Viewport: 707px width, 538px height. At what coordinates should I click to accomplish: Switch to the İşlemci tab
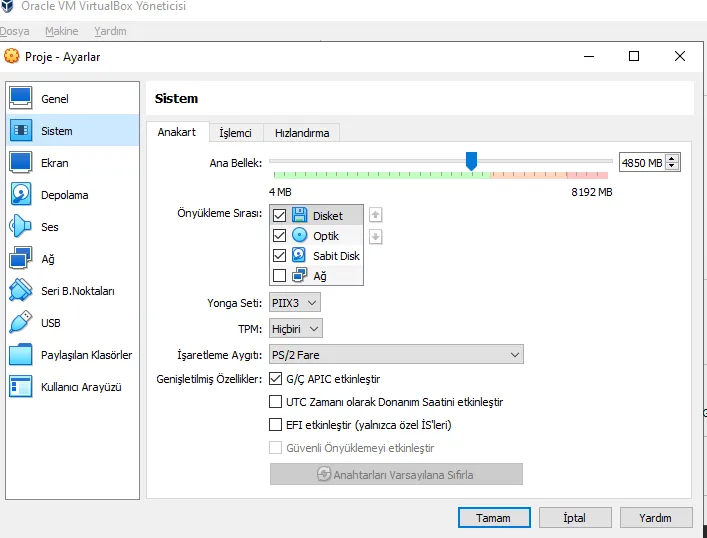coord(235,133)
